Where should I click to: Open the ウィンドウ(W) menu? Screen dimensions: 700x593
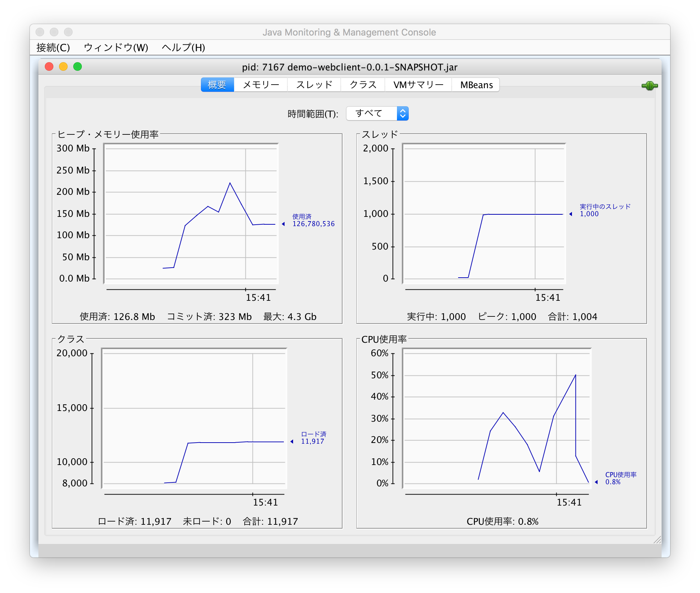[x=116, y=47]
